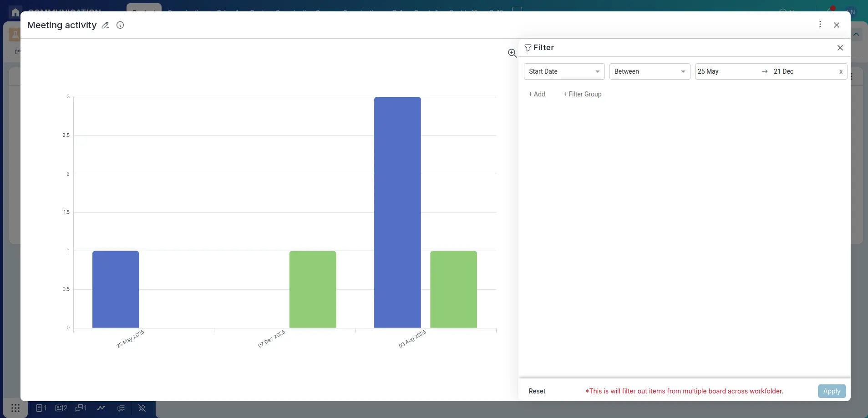
Task: Click + Add to insert a filter
Action: point(537,94)
